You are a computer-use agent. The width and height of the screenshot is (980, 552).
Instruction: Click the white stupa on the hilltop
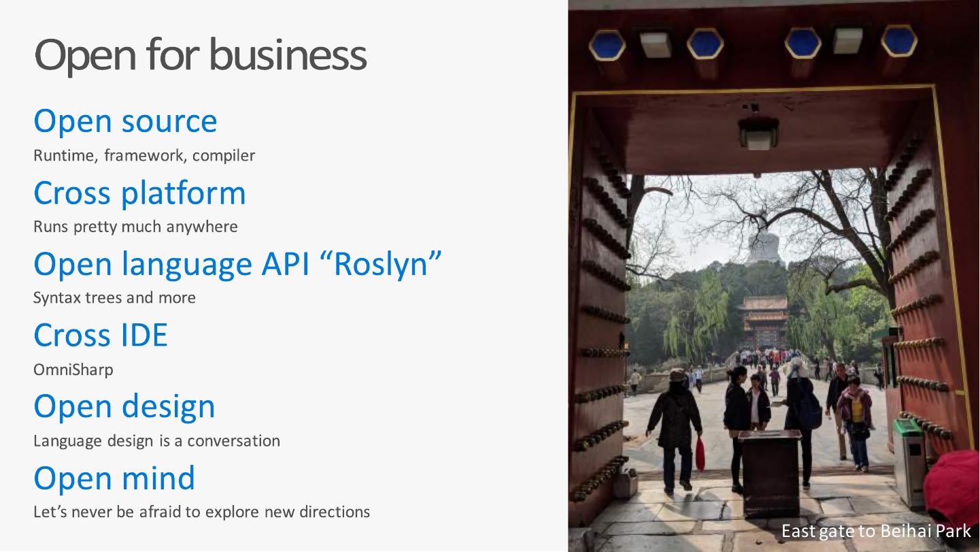(x=764, y=247)
